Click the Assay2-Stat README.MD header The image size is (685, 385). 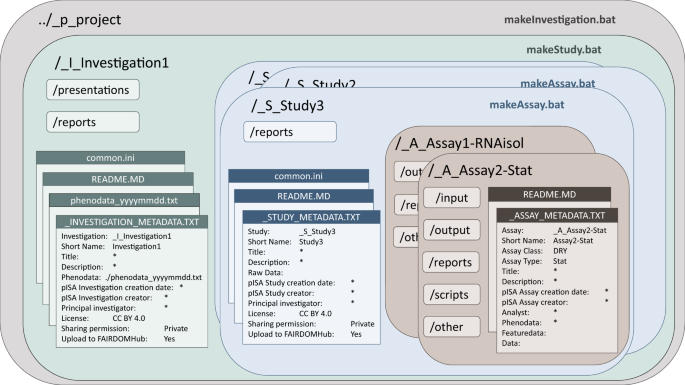(x=550, y=194)
